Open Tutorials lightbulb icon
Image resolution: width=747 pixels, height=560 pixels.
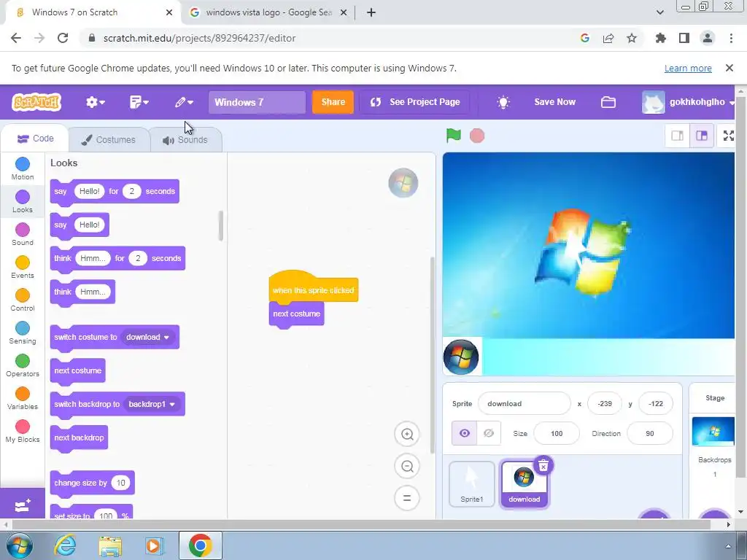pyautogui.click(x=503, y=102)
